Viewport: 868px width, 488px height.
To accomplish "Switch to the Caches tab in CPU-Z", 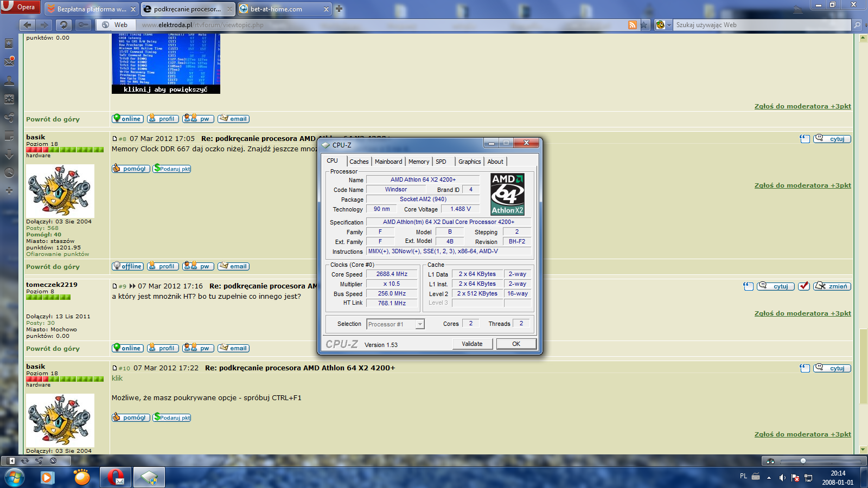I will click(359, 162).
